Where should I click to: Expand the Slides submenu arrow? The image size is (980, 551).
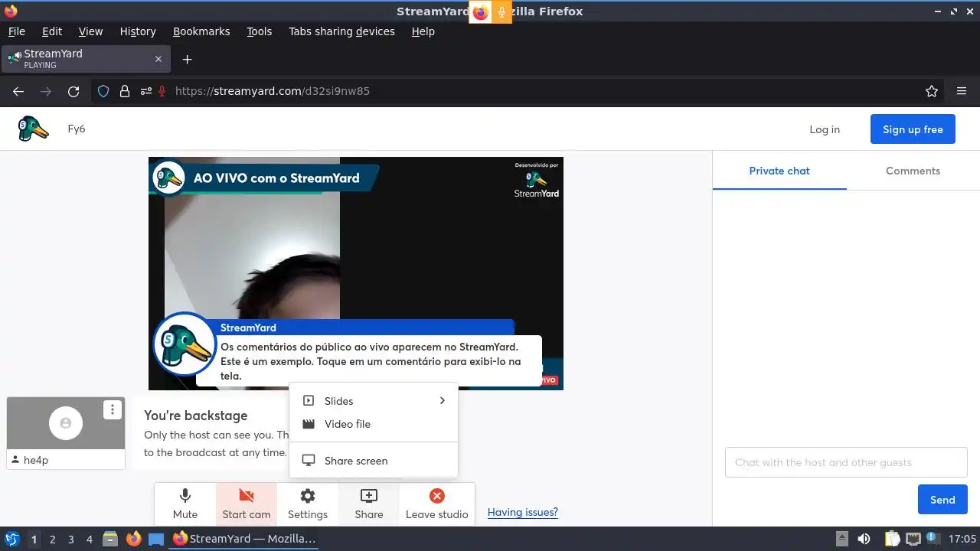coord(442,400)
